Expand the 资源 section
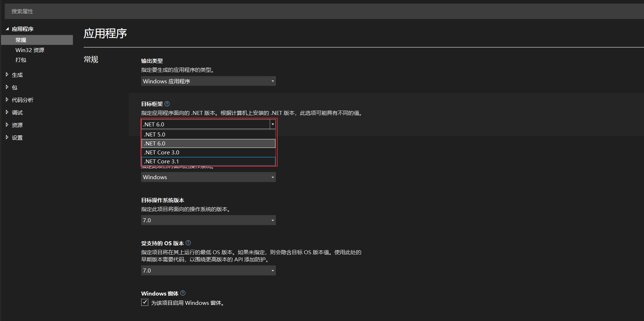 tap(7, 125)
